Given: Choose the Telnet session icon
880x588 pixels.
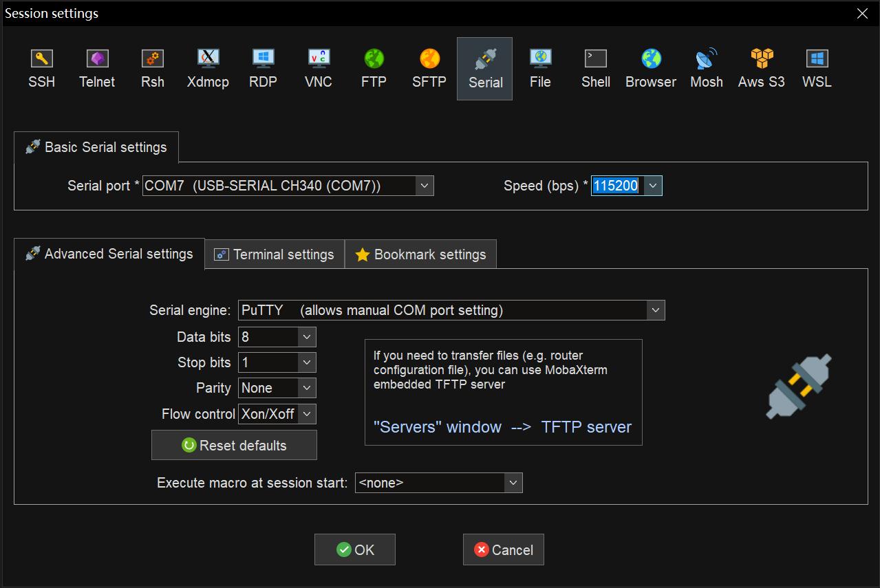Looking at the screenshot, I should click(97, 69).
